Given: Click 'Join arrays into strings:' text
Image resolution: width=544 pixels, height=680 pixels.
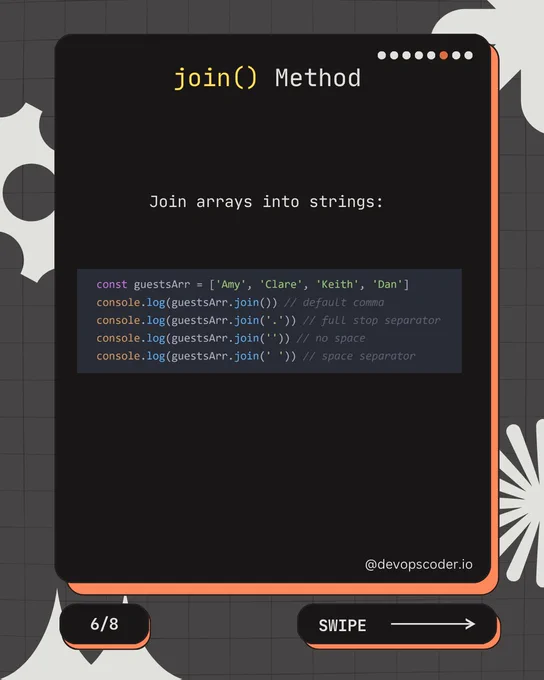Looking at the screenshot, I should [x=266, y=202].
